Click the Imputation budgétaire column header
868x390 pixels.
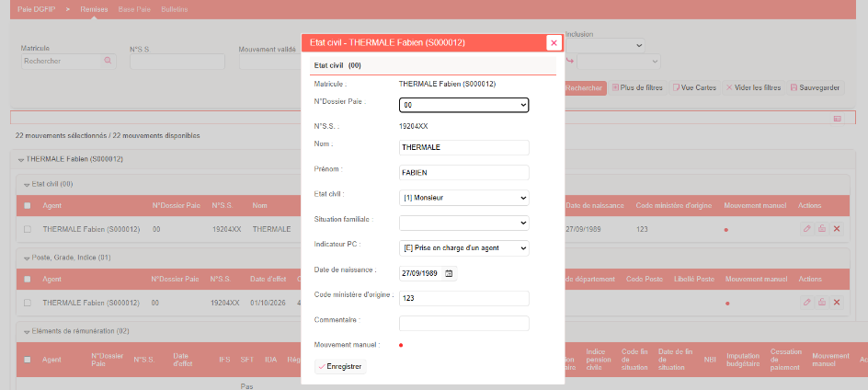tap(744, 360)
